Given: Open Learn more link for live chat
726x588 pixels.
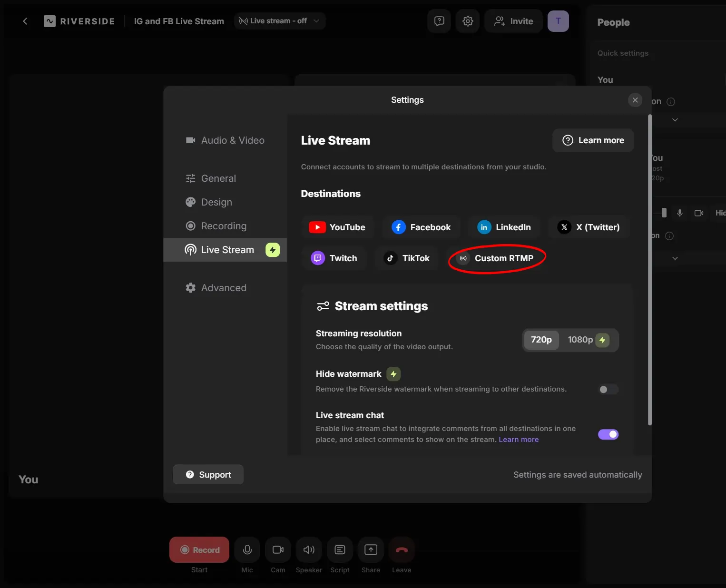Looking at the screenshot, I should [519, 440].
